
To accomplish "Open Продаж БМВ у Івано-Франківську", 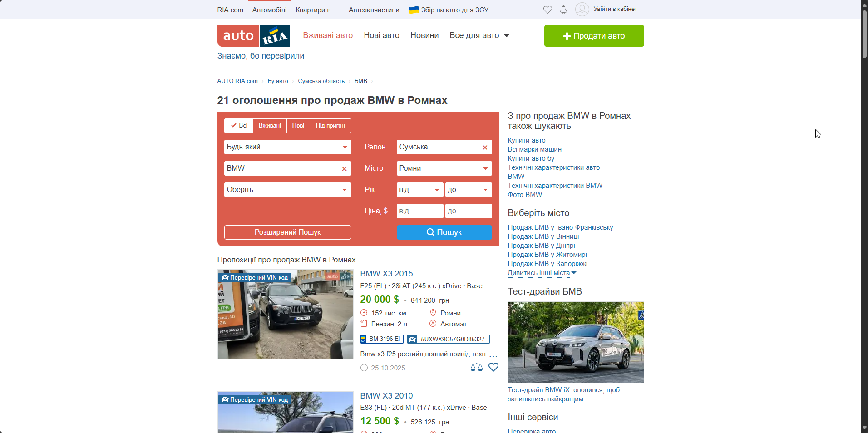I will click(x=560, y=227).
